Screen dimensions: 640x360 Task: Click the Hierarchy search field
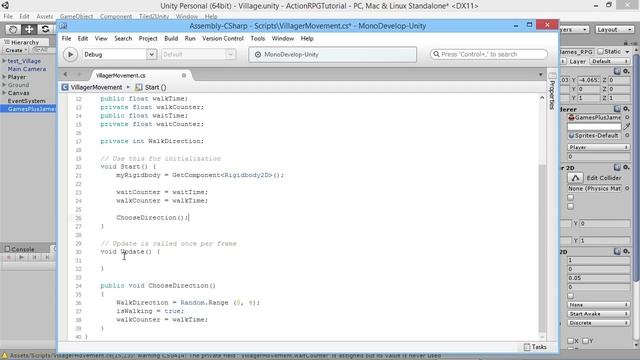[x=43, y=50]
